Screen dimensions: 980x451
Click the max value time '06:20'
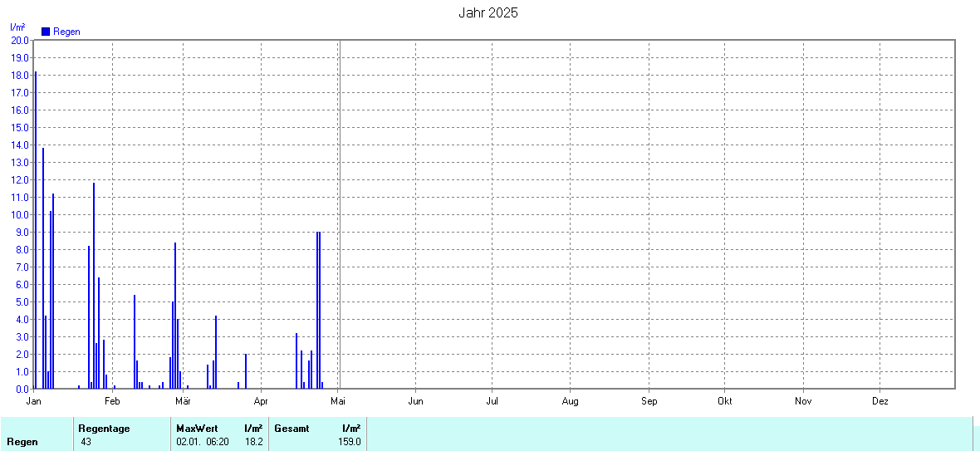pos(218,442)
